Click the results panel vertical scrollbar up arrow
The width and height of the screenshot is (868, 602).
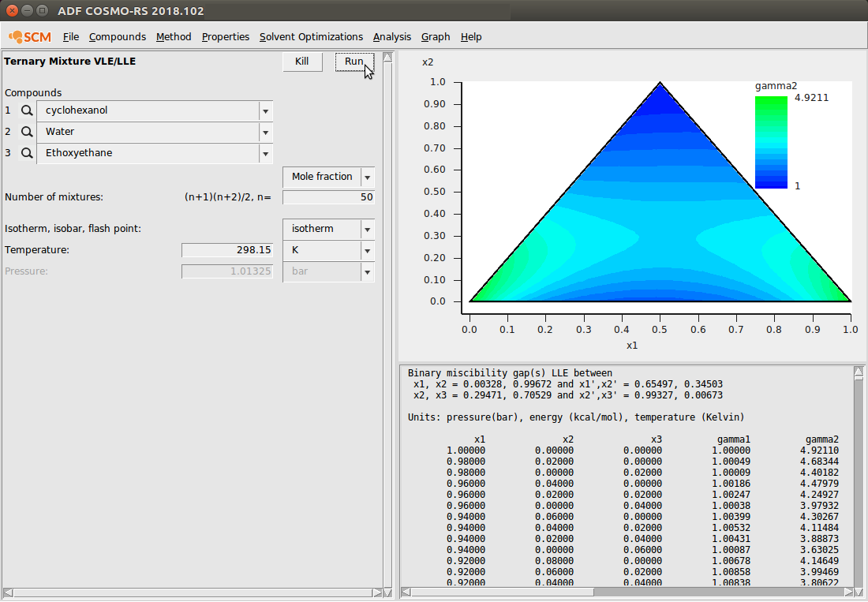point(859,372)
